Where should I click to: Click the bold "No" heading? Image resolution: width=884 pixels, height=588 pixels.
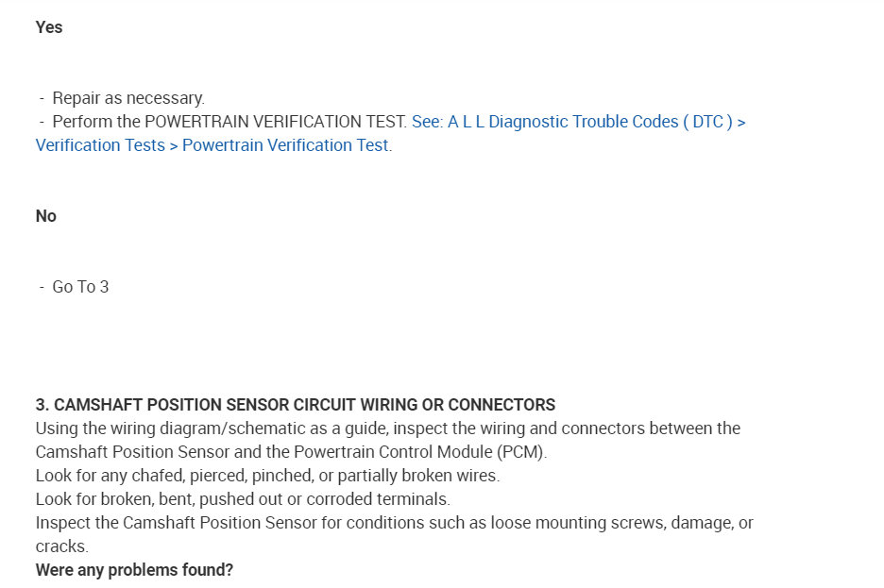coord(46,216)
